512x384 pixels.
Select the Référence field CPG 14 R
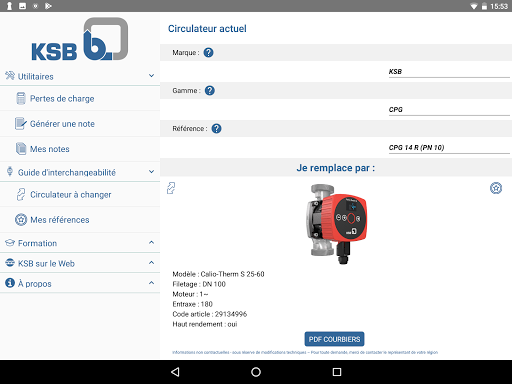[449, 148]
